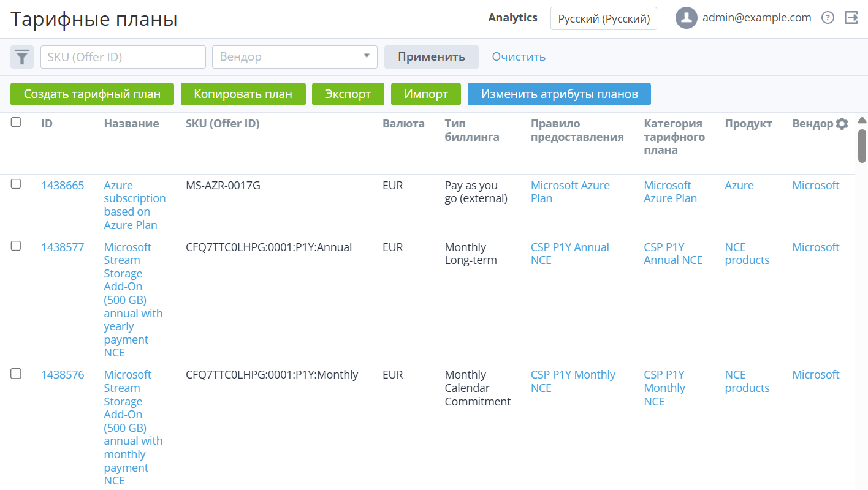Click the logout exit icon
Viewport: 868px width, 490px height.
click(x=851, y=18)
